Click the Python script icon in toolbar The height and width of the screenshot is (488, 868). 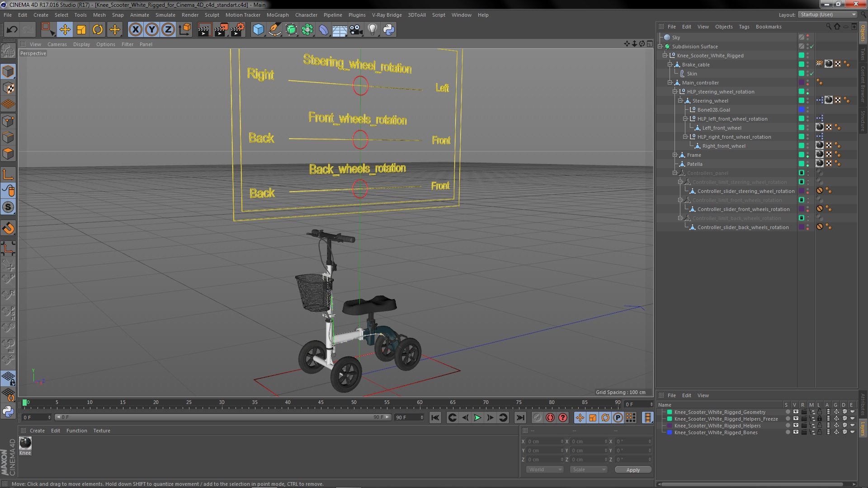pos(389,30)
